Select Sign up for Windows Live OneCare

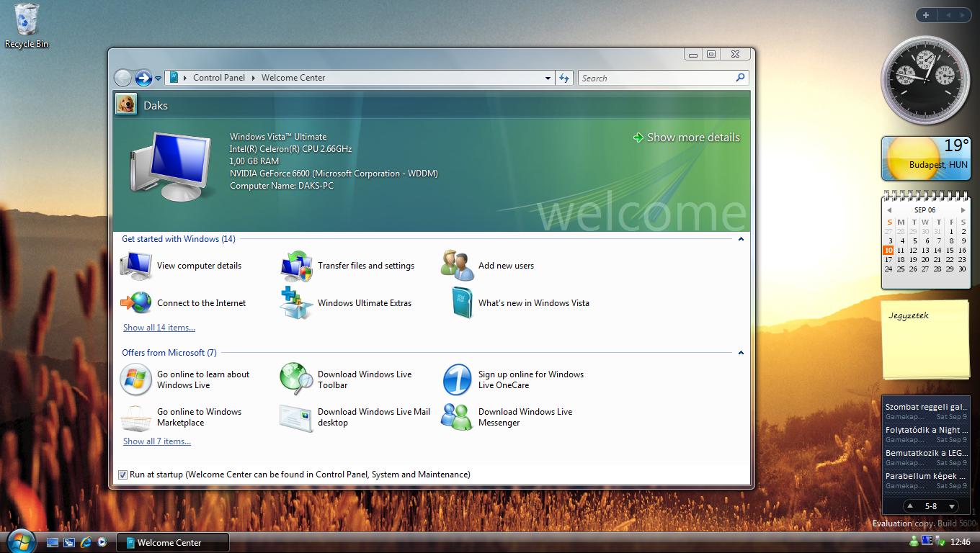(x=513, y=379)
